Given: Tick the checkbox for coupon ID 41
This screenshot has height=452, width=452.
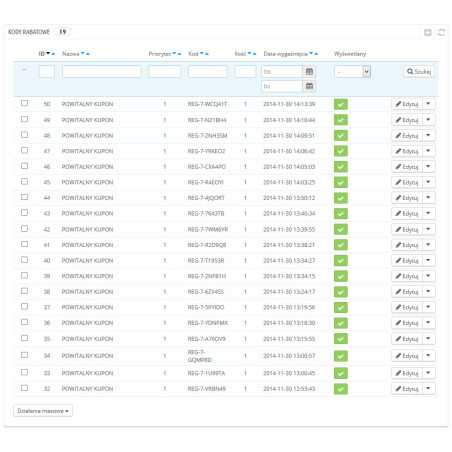Looking at the screenshot, I should [x=24, y=244].
